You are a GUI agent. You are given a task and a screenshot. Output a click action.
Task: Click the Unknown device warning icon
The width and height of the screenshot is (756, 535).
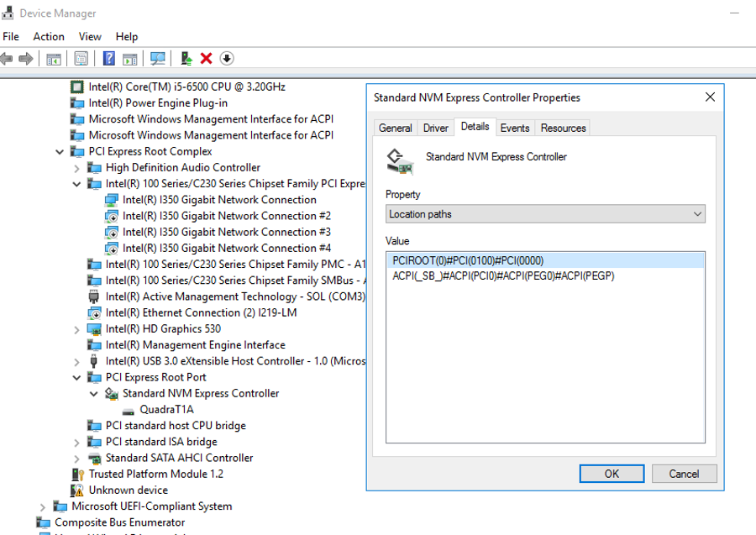(77, 490)
